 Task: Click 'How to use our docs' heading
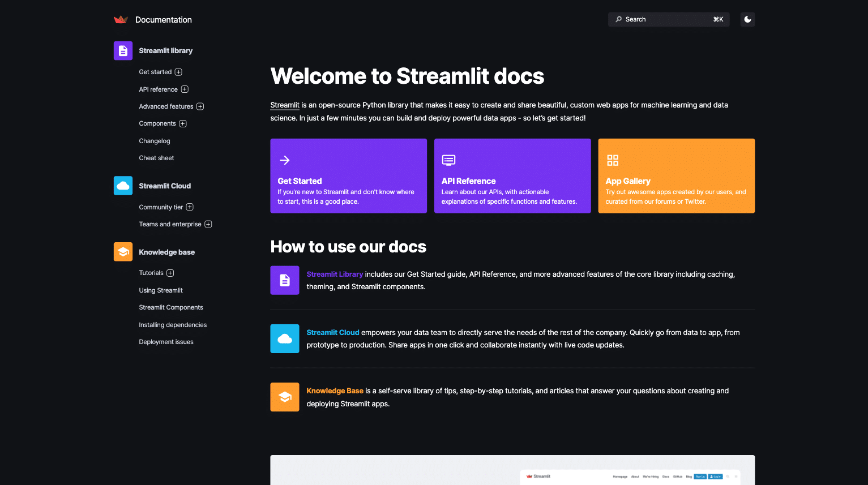point(348,247)
